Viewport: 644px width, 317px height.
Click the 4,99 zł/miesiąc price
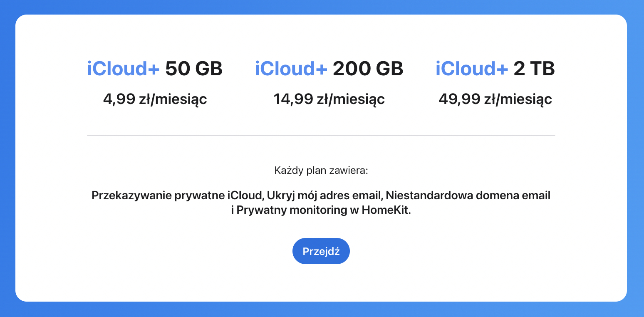coord(155,99)
